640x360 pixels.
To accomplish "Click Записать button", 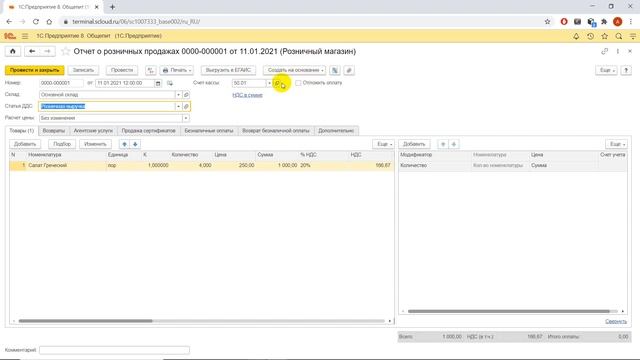I will tap(83, 70).
